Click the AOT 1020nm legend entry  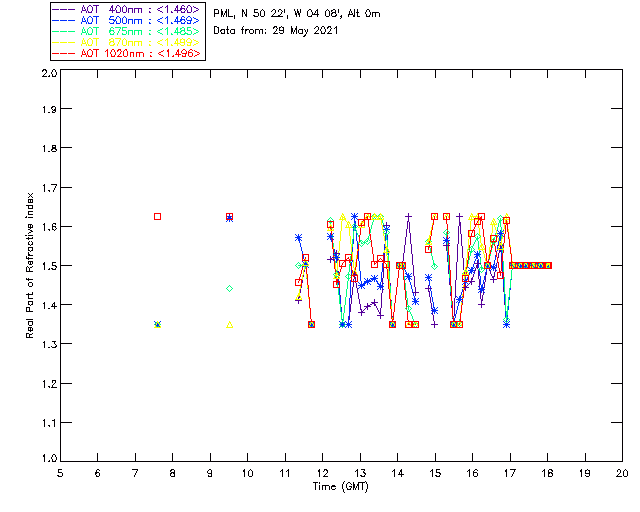tap(126, 53)
